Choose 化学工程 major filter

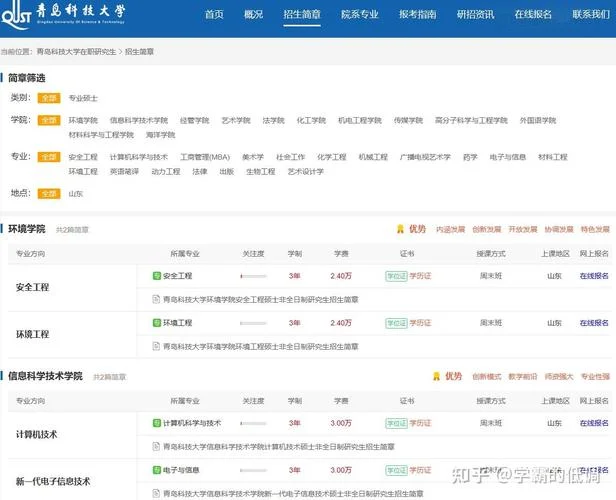(x=332, y=157)
